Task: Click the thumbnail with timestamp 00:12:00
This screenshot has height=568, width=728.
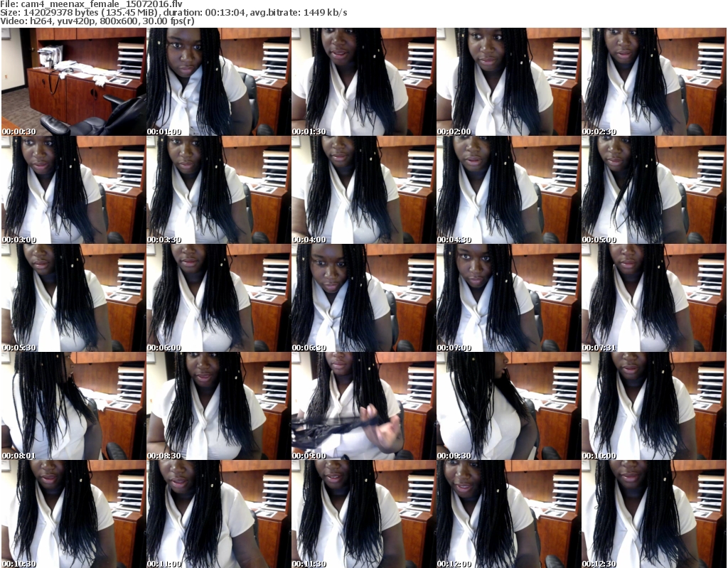Action: point(508,514)
